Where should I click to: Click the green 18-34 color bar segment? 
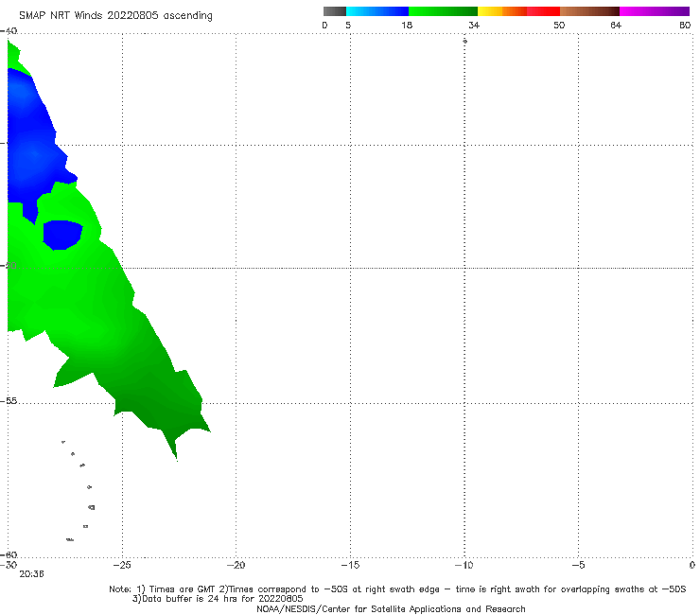pyautogui.click(x=443, y=11)
